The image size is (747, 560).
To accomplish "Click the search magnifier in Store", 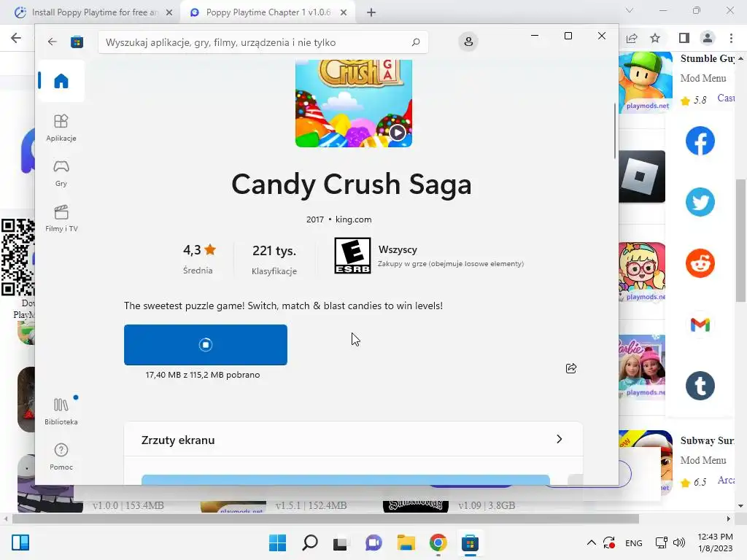I will tap(415, 42).
